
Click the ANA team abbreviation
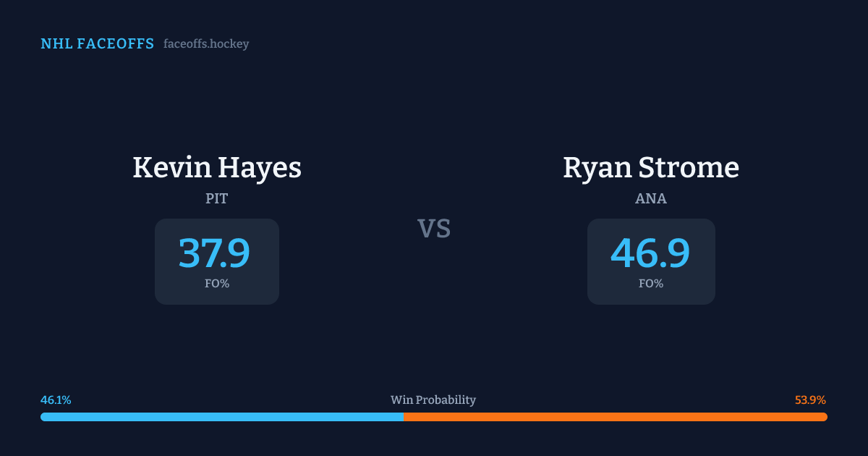[651, 199]
